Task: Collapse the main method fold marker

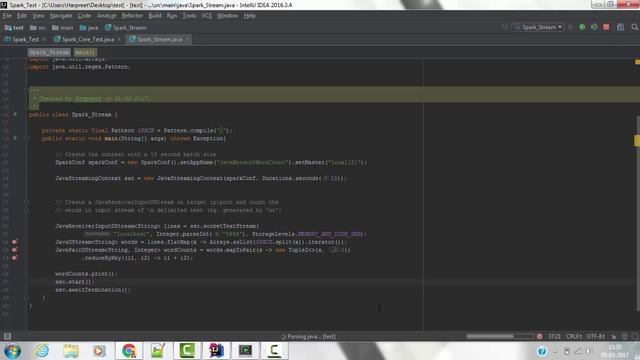Action: [26, 139]
